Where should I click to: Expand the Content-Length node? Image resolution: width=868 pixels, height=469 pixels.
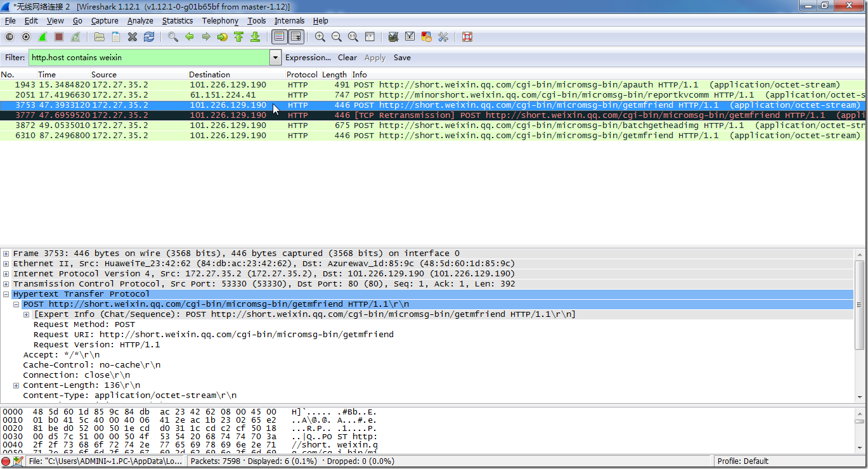[x=16, y=385]
